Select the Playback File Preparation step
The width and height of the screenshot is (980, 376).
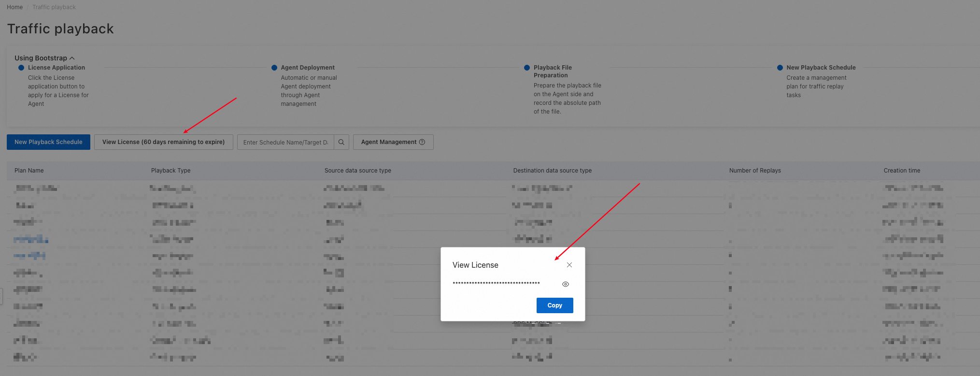click(x=553, y=72)
